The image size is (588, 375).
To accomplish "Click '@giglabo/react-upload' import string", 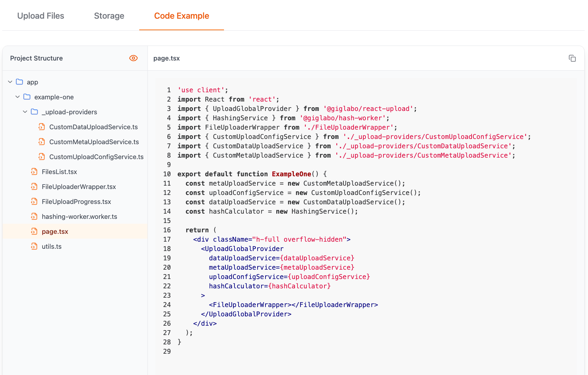I will [368, 109].
